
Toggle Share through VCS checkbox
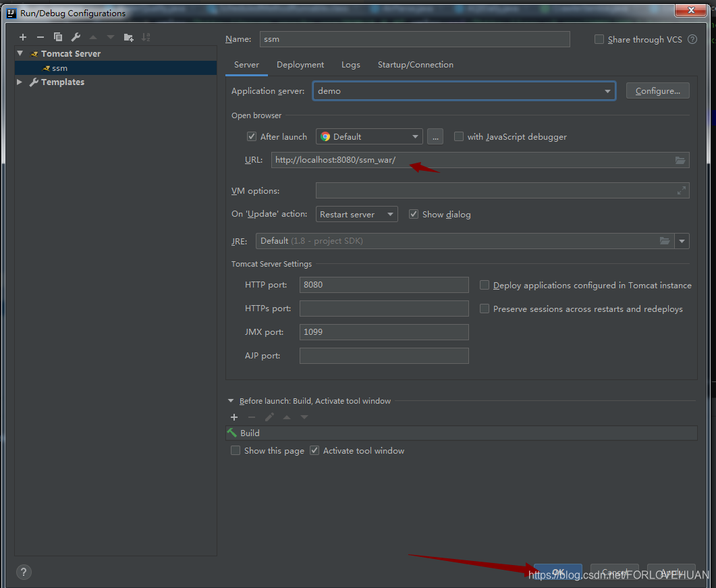(599, 39)
